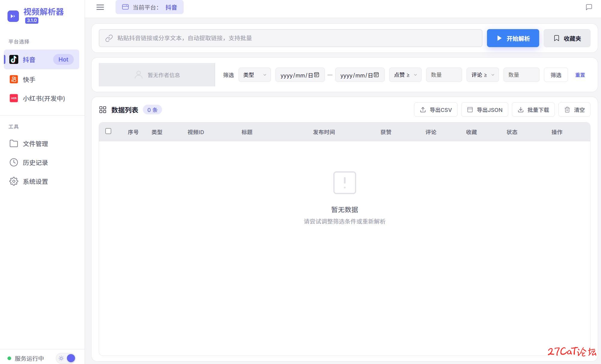The height and width of the screenshot is (364, 601).
Task: Expand the 类型 filter dropdown
Action: (255, 75)
